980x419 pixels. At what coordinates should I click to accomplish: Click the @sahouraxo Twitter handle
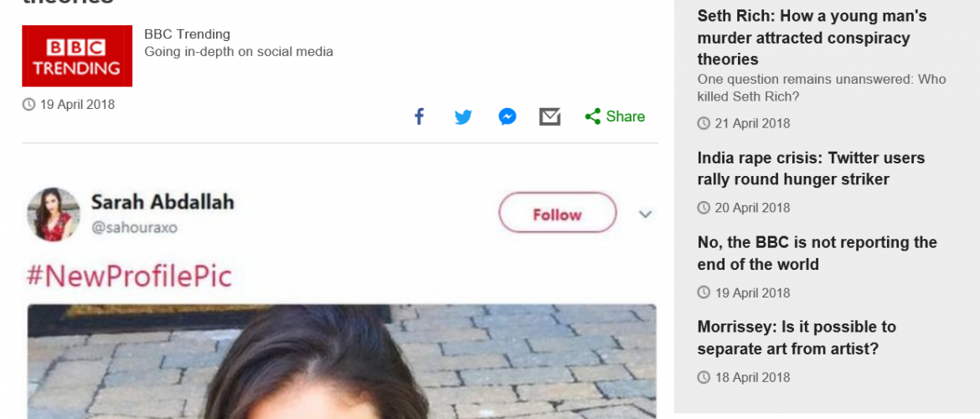[x=134, y=228]
